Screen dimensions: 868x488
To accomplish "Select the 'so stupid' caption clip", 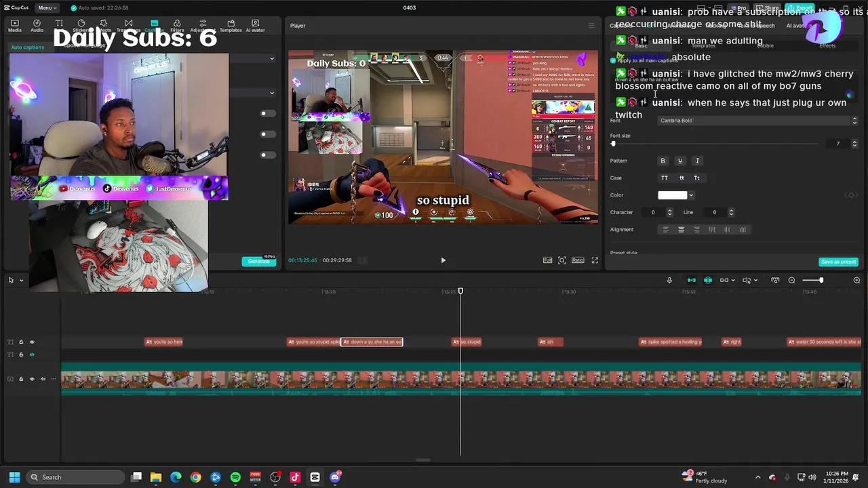I will pos(467,342).
